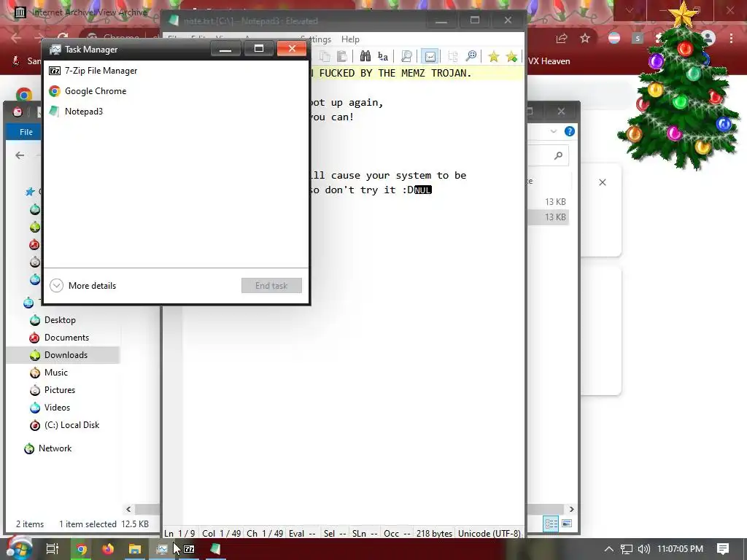Switch Explorer to large icons view
Viewport: 747px width, 560px height.
[x=567, y=524]
